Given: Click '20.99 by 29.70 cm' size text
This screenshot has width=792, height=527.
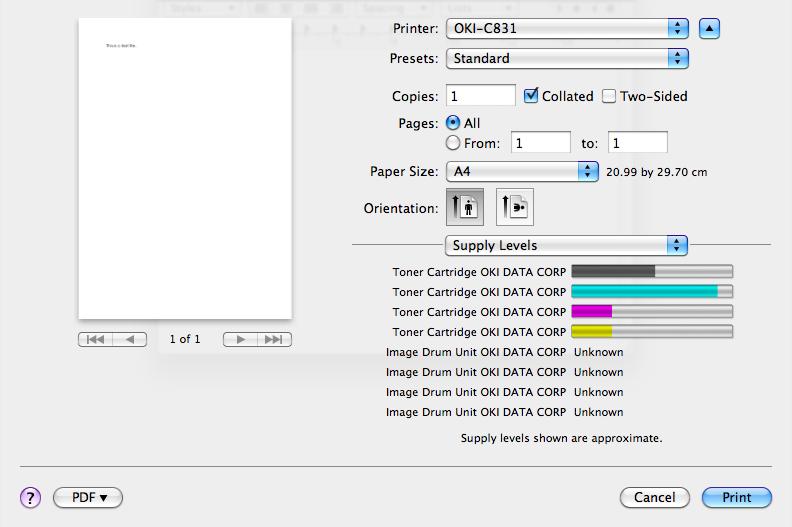Looking at the screenshot, I should [x=657, y=172].
